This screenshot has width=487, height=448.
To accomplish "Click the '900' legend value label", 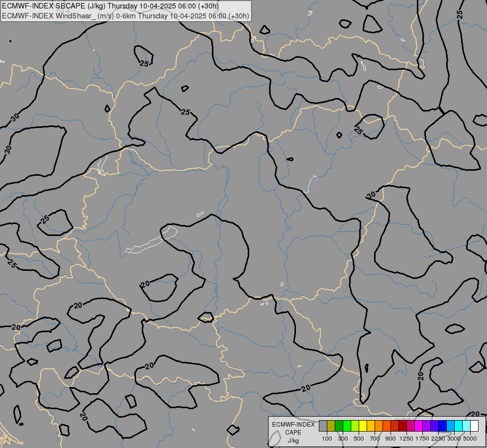I will tap(390, 439).
